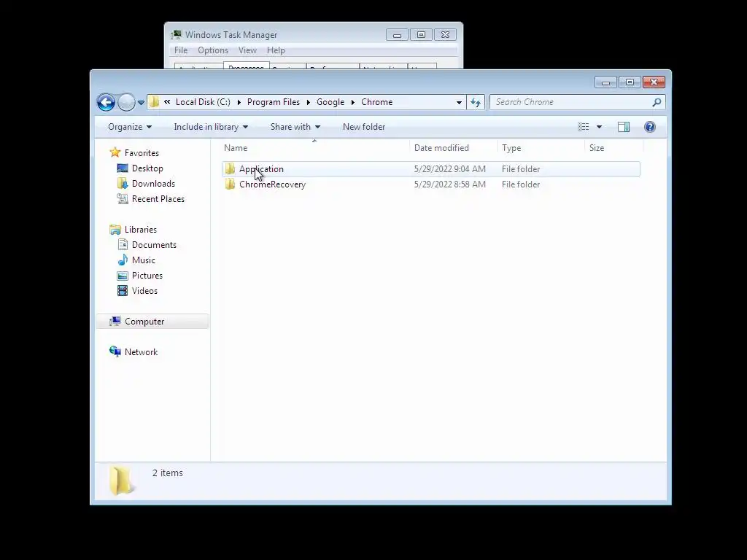
Task: Open the recent pages dropdown arrow
Action: point(141,102)
